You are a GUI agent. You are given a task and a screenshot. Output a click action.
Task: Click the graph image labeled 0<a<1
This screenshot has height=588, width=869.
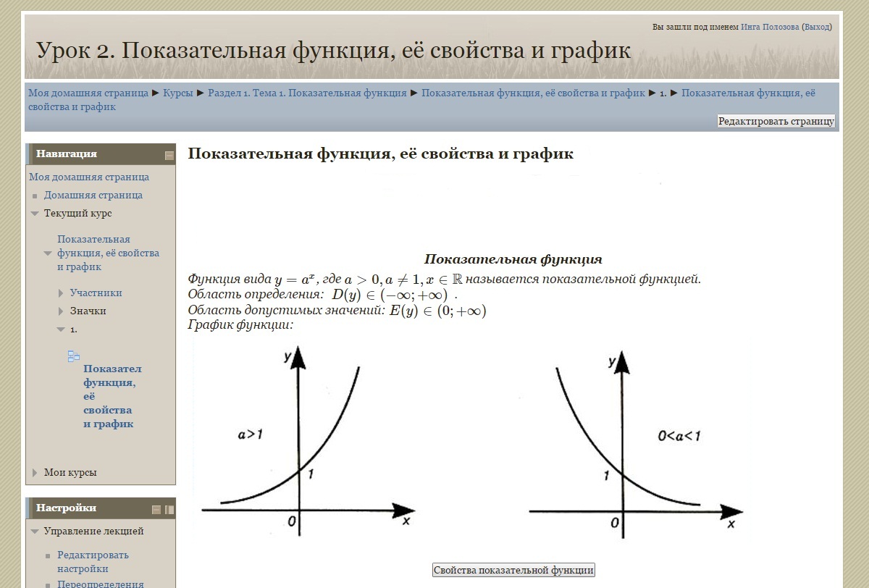(x=635, y=445)
